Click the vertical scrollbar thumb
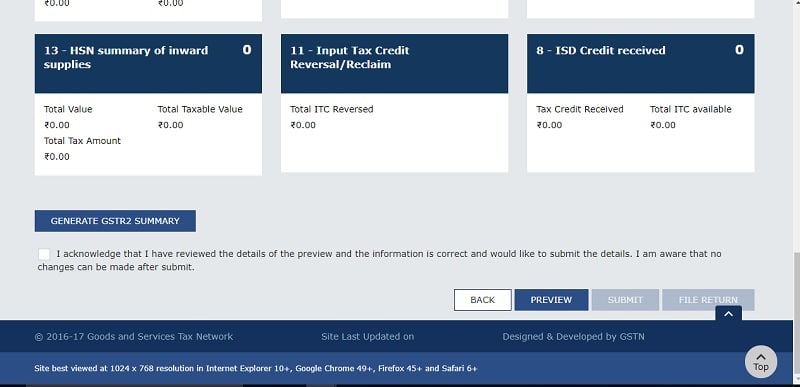 [796, 316]
